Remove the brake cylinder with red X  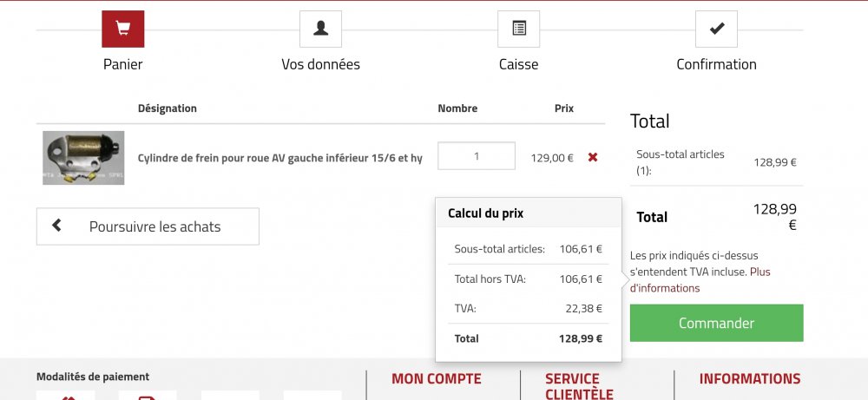[x=593, y=157]
